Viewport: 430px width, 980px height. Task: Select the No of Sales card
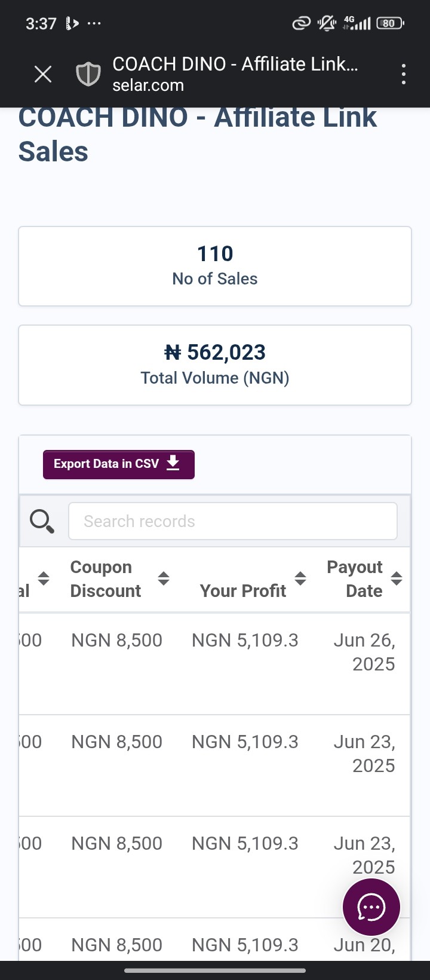[x=215, y=266]
